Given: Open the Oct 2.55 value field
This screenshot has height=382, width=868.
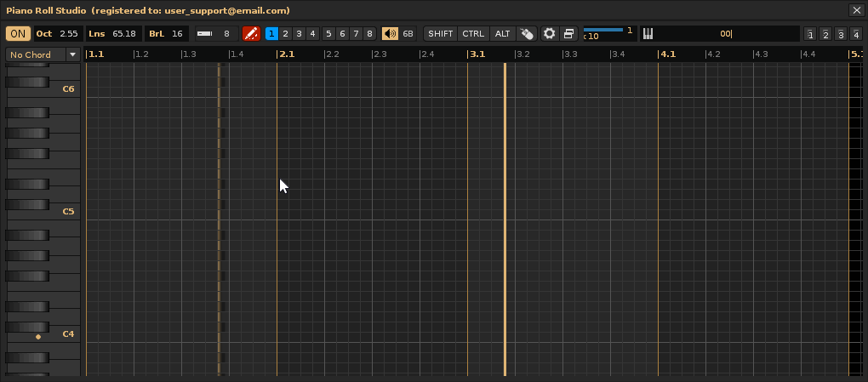Looking at the screenshot, I should (x=58, y=34).
